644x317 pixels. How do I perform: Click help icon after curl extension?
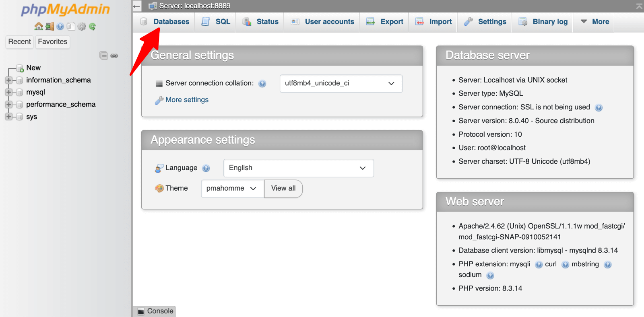(x=566, y=265)
